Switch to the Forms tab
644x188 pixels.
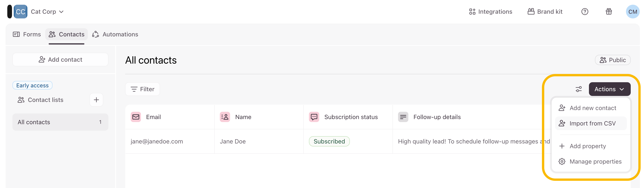[27, 34]
